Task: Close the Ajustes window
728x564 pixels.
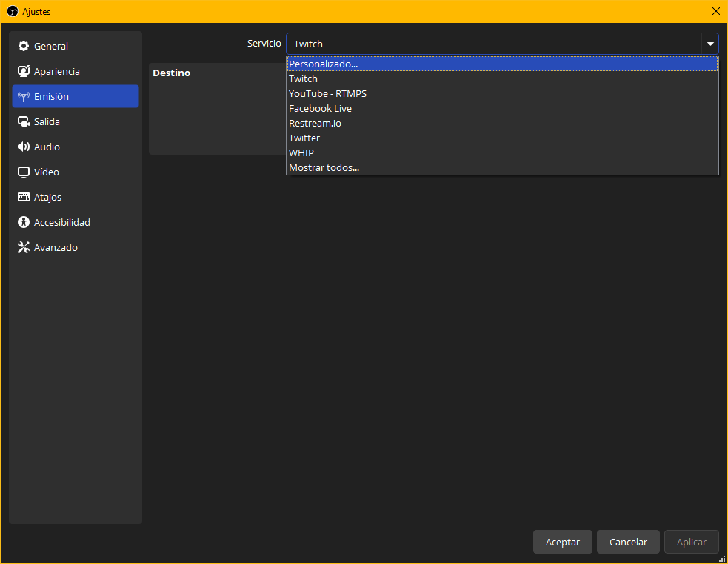Action: [716, 11]
